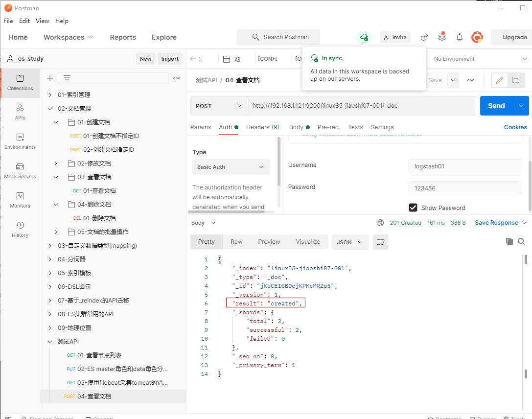Image resolution: width=532 pixels, height=419 pixels.
Task: Open the File menu
Action: pos(8,21)
